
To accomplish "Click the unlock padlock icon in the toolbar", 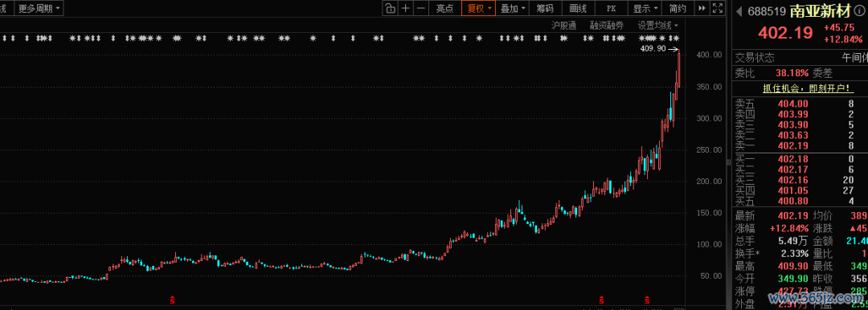I will 391,8.
